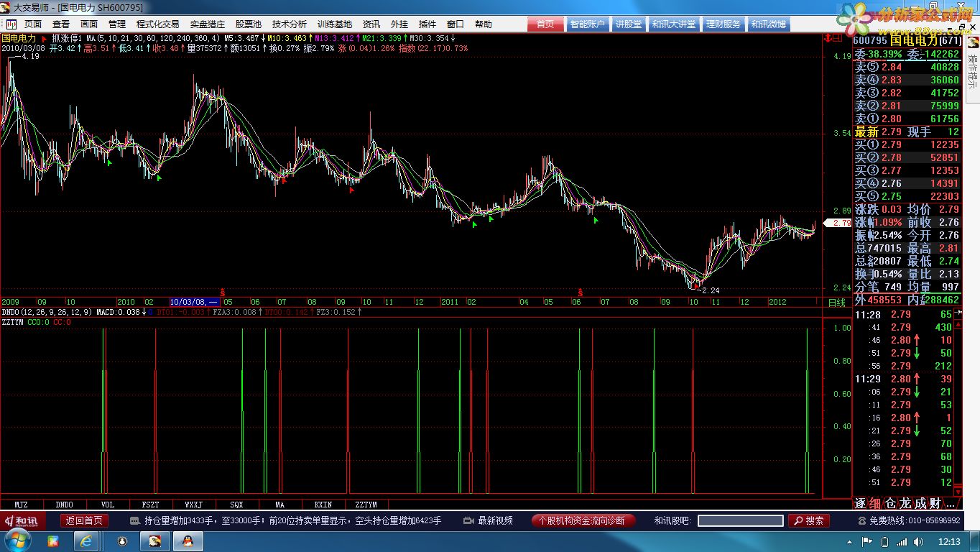Switch to the SQX indicator tab
Image resolution: width=980 pixels, height=552 pixels.
pos(237,505)
